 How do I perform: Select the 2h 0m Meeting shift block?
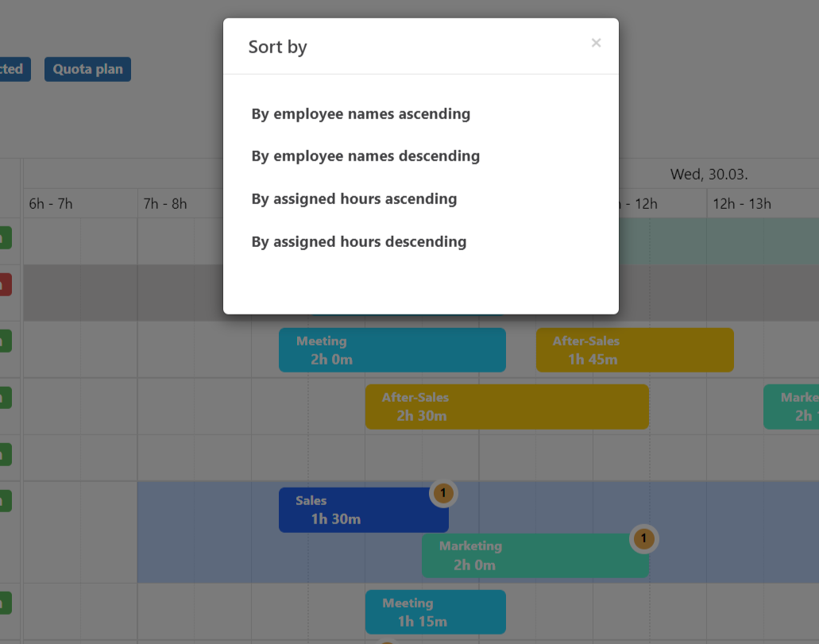392,350
